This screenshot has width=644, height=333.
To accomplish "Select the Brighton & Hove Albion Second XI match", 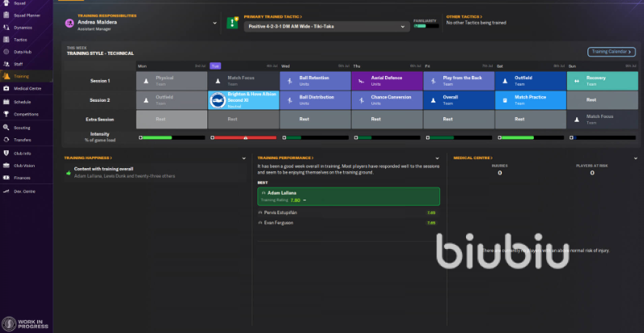I will pyautogui.click(x=243, y=100).
